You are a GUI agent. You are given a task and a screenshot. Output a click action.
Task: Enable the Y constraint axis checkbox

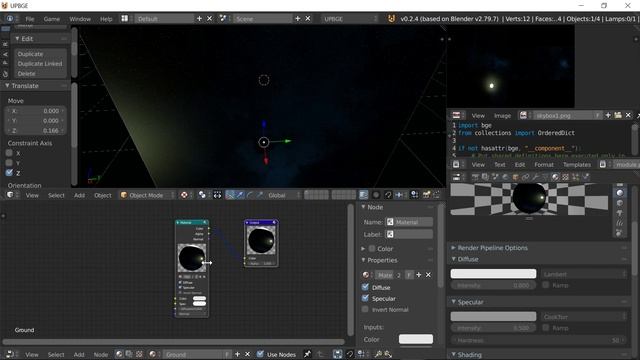tap(9, 162)
